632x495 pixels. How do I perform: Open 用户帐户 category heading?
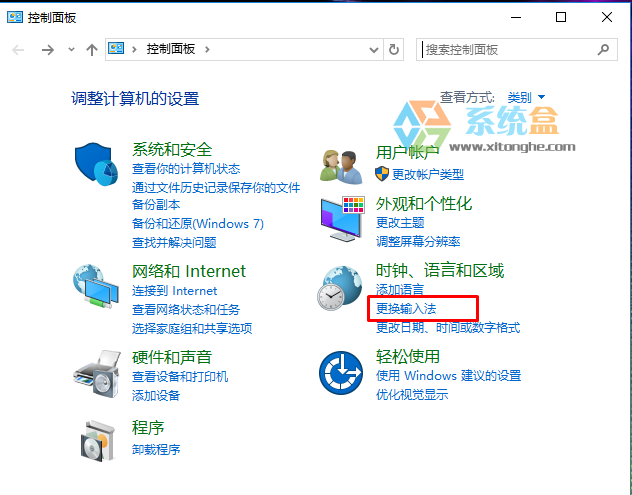point(407,152)
